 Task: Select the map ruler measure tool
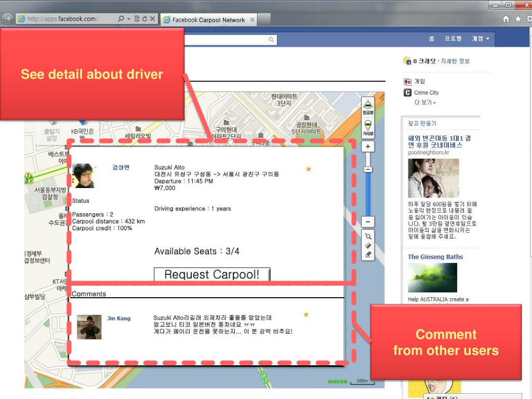pyautogui.click(x=368, y=245)
